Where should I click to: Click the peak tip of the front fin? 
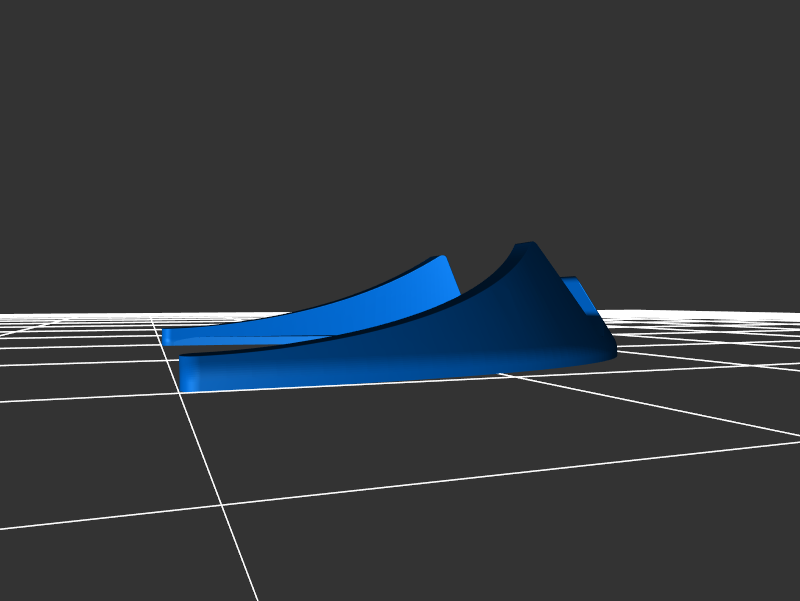coord(526,244)
